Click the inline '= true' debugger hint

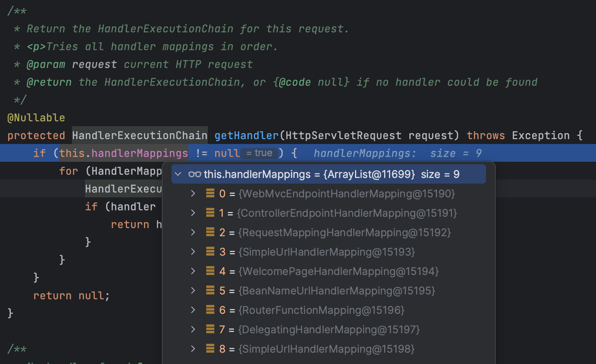tap(259, 153)
